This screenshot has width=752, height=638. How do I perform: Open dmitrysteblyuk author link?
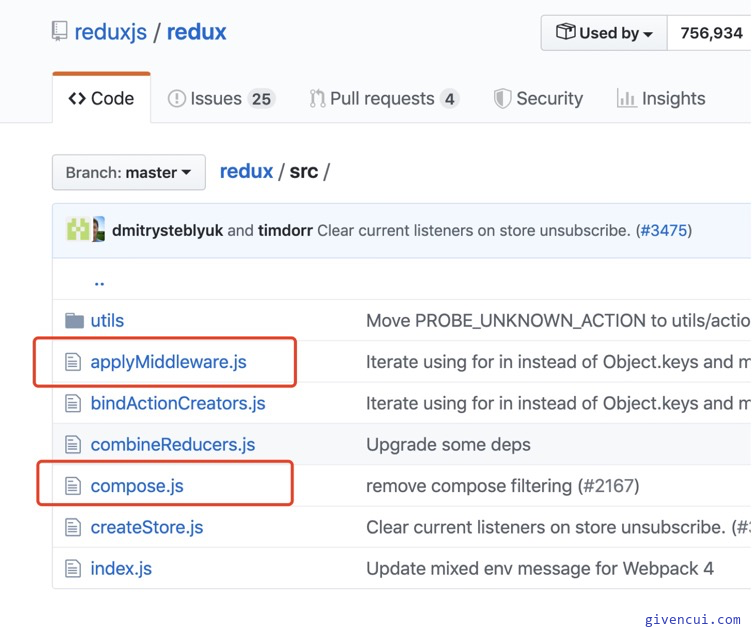(x=167, y=230)
